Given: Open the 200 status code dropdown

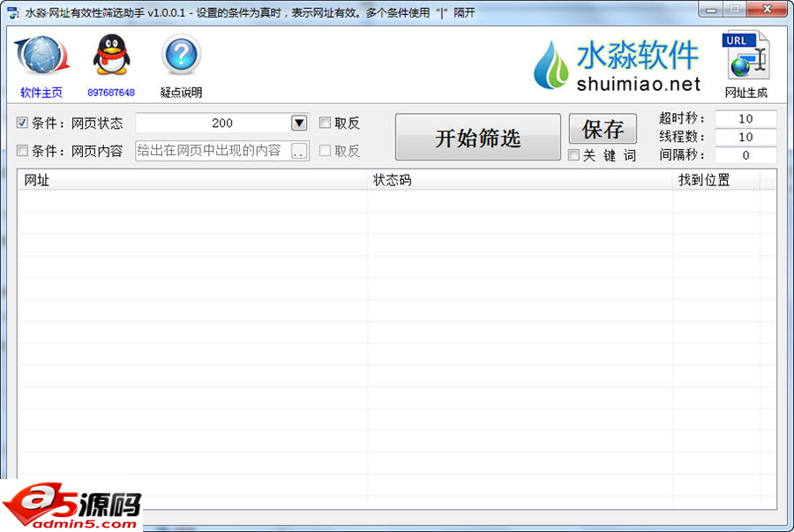Looking at the screenshot, I should point(299,123).
